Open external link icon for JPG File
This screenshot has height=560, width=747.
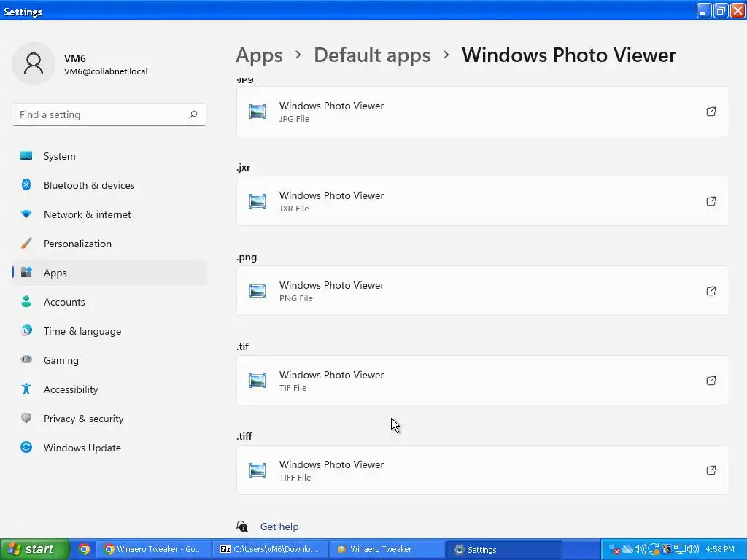pyautogui.click(x=711, y=112)
